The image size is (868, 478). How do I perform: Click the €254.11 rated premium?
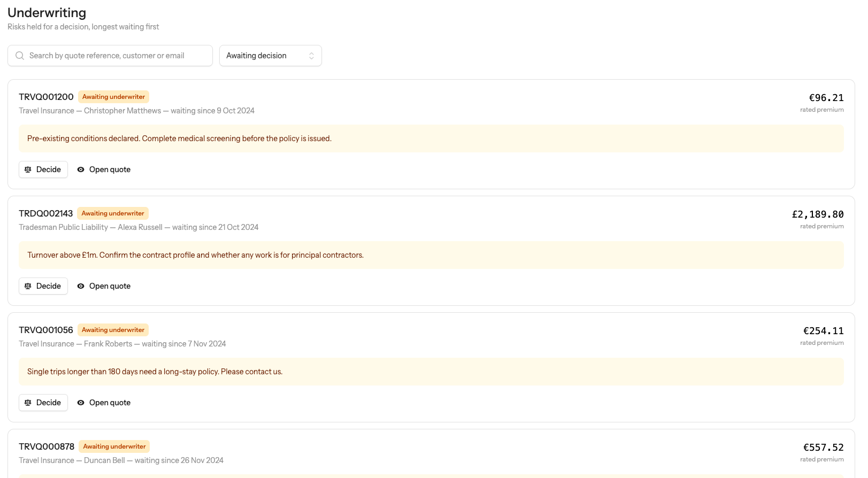click(824, 331)
